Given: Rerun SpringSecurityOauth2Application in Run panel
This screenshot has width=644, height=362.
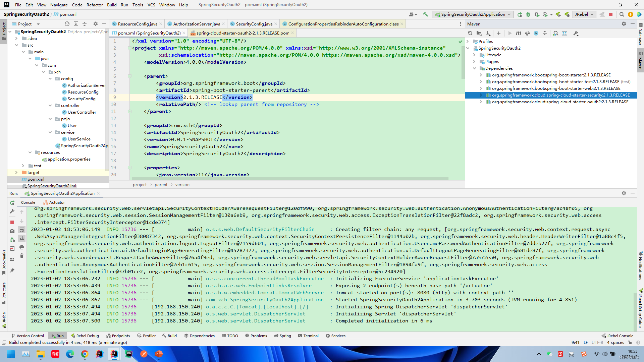Looking at the screenshot, I should tap(12, 202).
